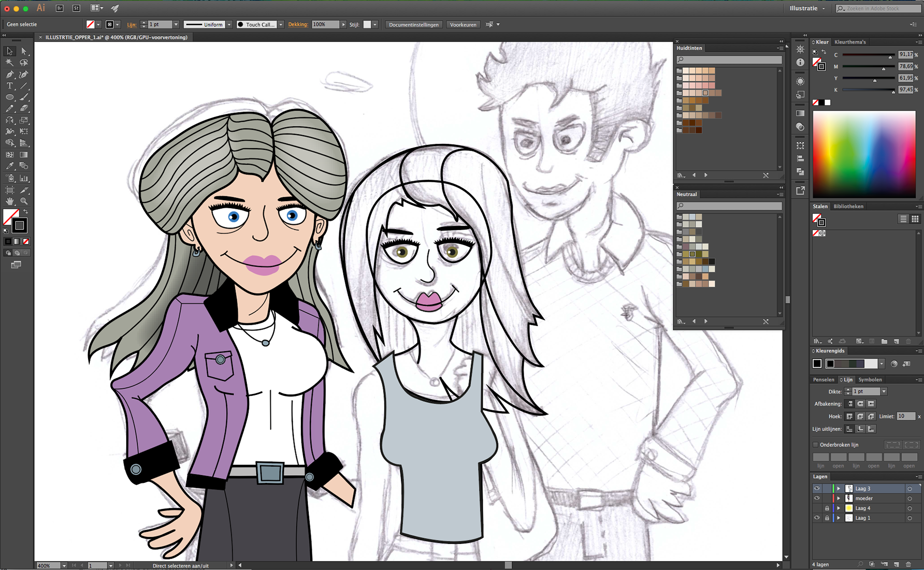This screenshot has height=570, width=924.
Task: Enable the Onderbroken lijn checkbox
Action: click(816, 445)
